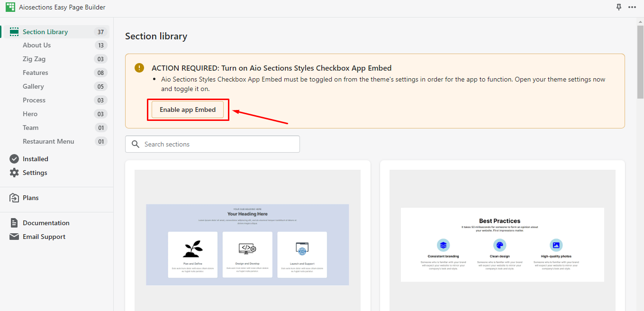Click the yellow warning icon in banner

coord(139,68)
